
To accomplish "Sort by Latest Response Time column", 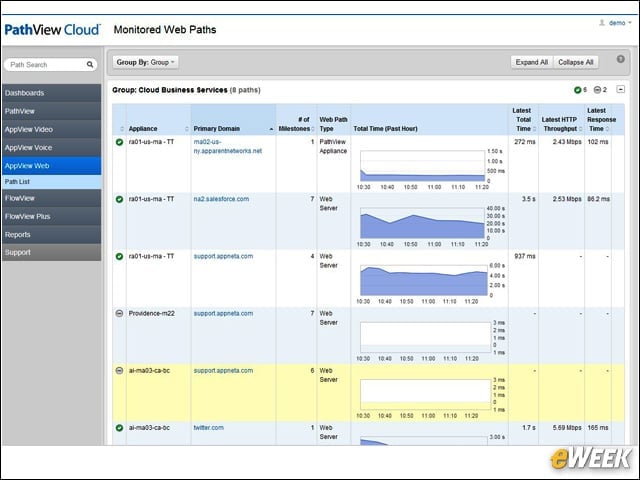I will (x=598, y=120).
